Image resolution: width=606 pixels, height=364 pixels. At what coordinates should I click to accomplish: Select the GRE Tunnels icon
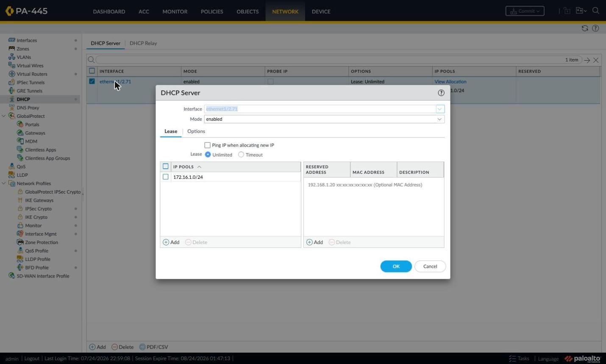pyautogui.click(x=12, y=91)
